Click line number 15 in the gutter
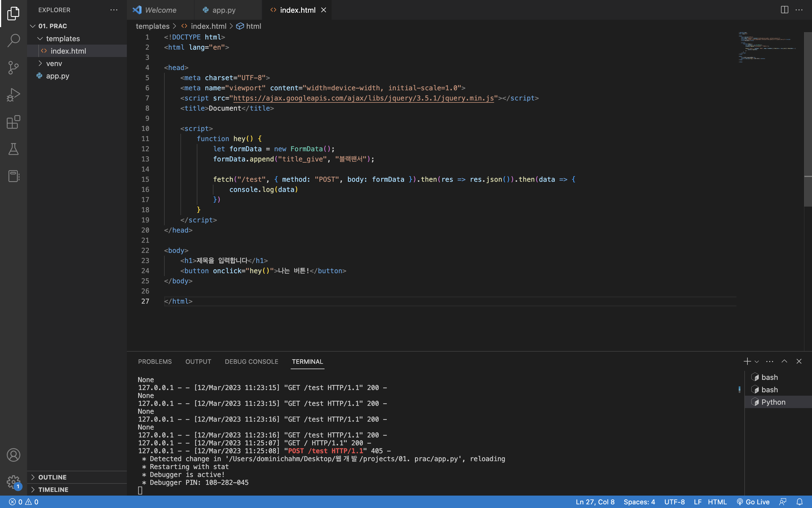The width and height of the screenshot is (812, 508). (x=145, y=179)
